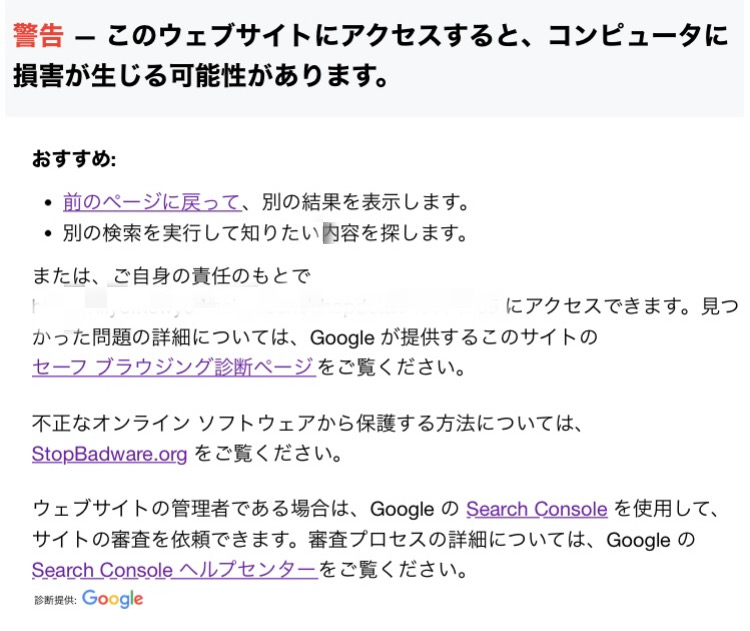Open Search Console ヘルプセンター link
Screen dimensions: 750x631
(175, 570)
